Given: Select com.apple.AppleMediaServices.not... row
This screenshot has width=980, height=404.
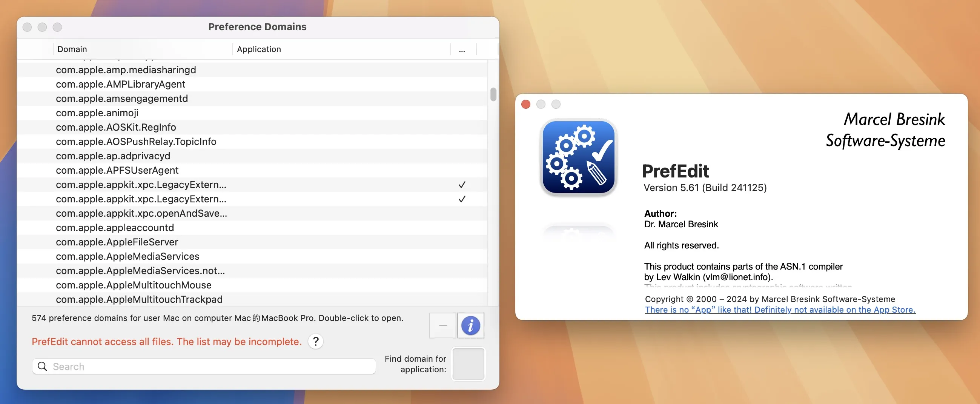Looking at the screenshot, I should [x=252, y=271].
